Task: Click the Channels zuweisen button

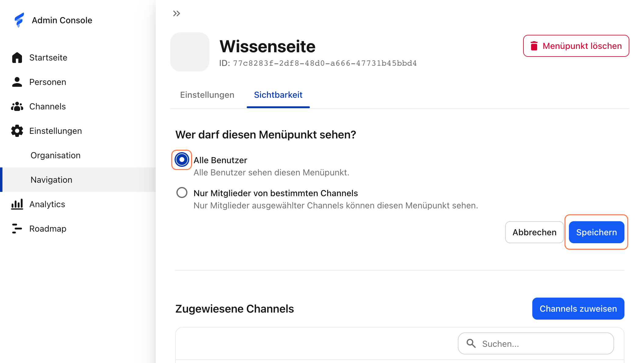Action: tap(578, 309)
